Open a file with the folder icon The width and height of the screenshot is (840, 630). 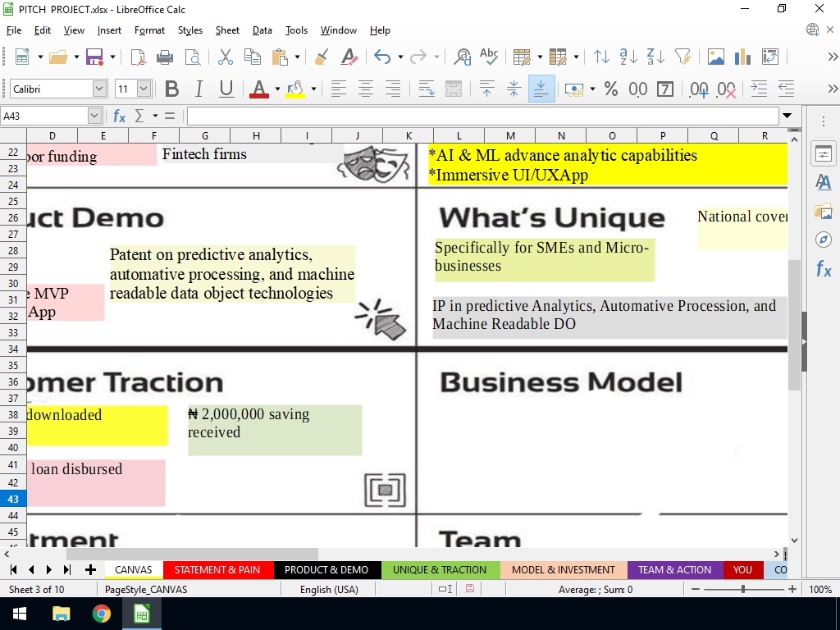coord(58,57)
